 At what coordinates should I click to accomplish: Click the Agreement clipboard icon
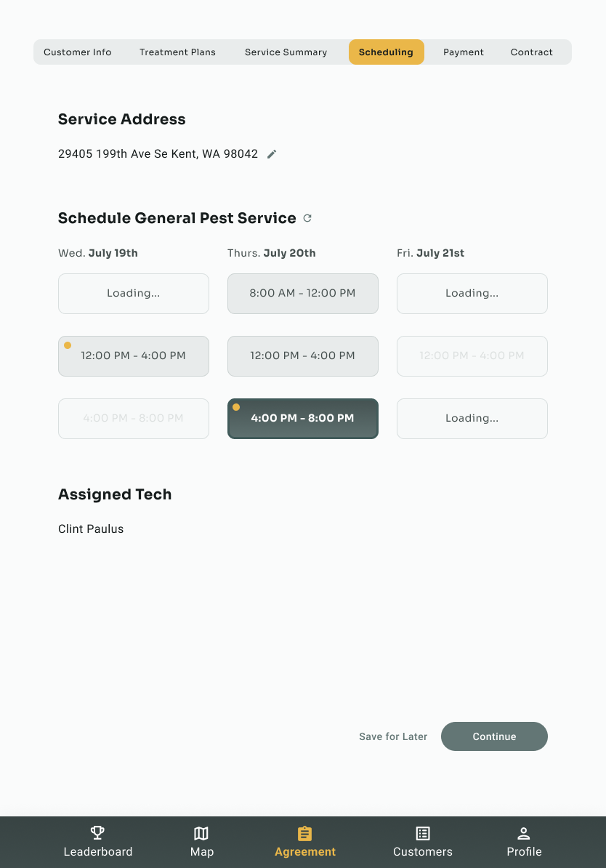pos(304,833)
